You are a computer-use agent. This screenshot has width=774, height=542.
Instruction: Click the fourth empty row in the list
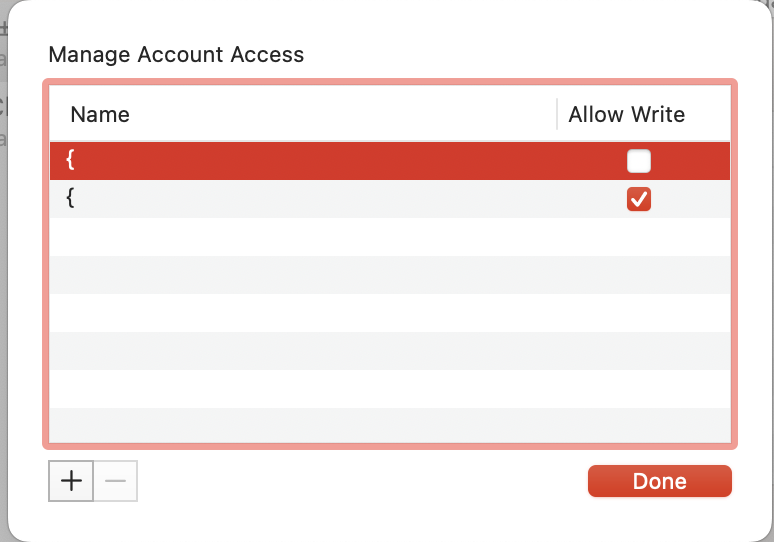tap(390, 351)
